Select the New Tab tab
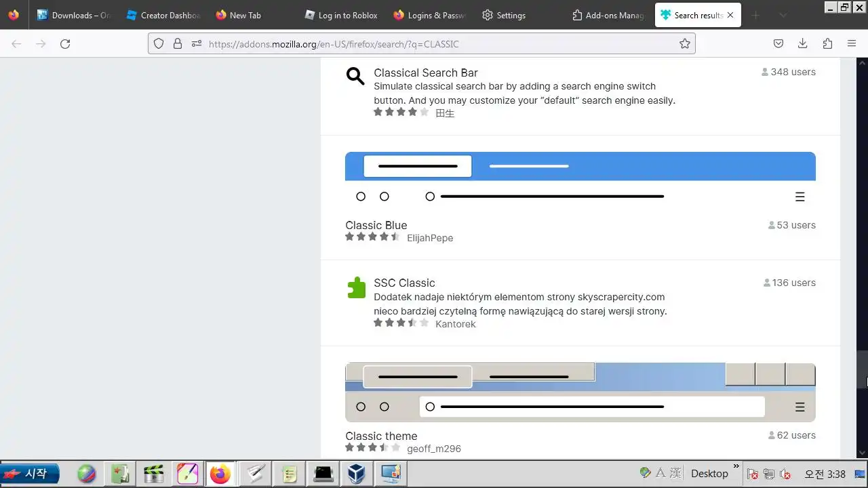The image size is (868, 488). (x=252, y=15)
